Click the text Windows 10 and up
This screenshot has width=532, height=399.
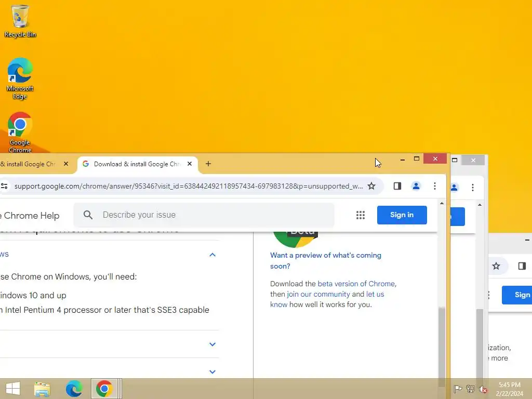tap(33, 295)
